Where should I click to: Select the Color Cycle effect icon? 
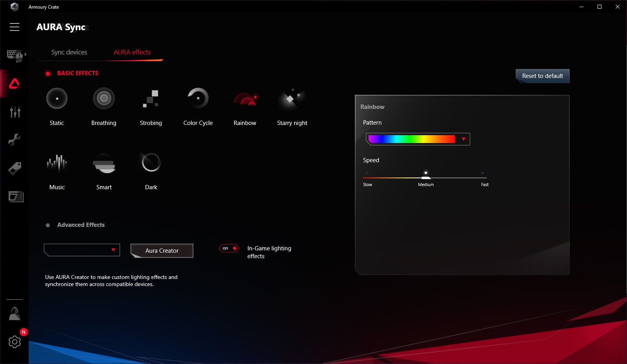point(198,98)
